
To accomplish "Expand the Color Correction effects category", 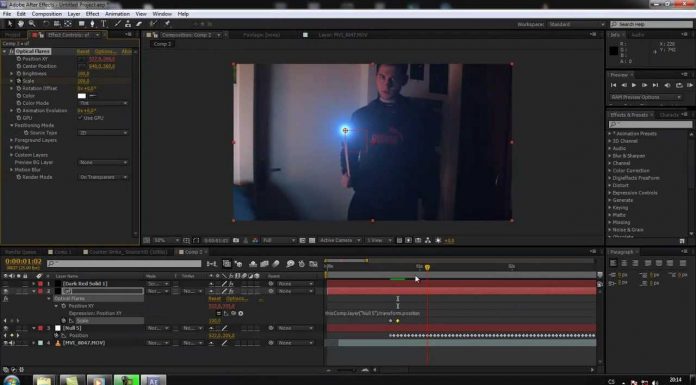I will click(610, 171).
